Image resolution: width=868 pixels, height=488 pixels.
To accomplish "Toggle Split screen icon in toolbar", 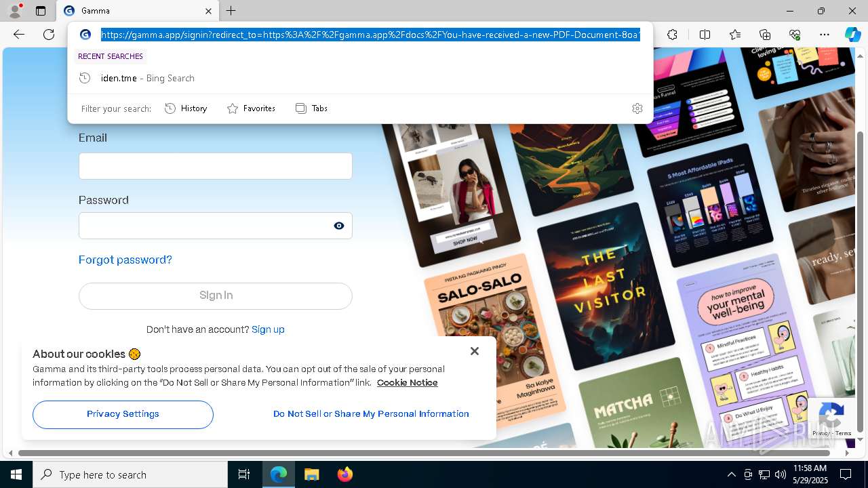I will 705,35.
